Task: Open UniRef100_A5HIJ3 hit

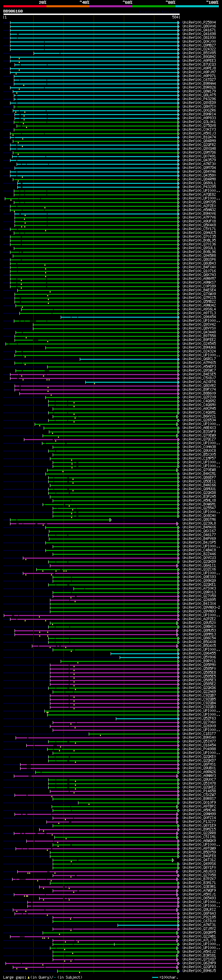Action: pos(199,133)
